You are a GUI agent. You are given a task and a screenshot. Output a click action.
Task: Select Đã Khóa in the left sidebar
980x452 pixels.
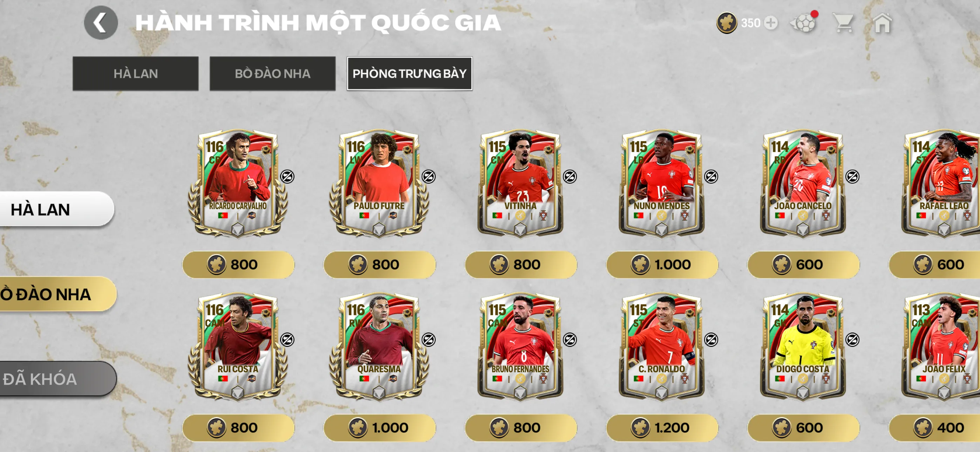(x=57, y=379)
